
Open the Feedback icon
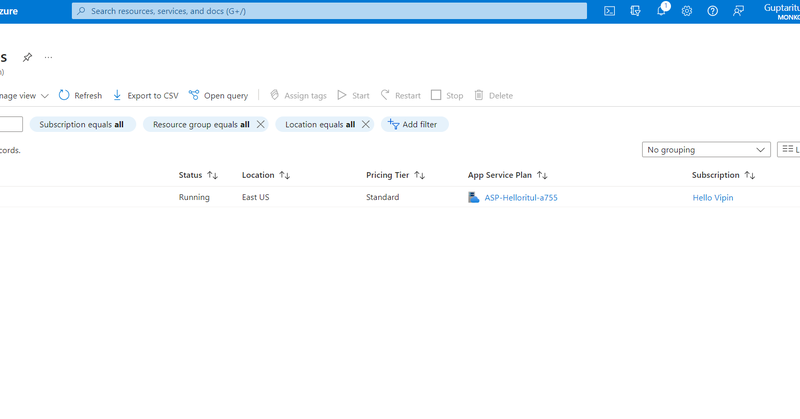738,11
